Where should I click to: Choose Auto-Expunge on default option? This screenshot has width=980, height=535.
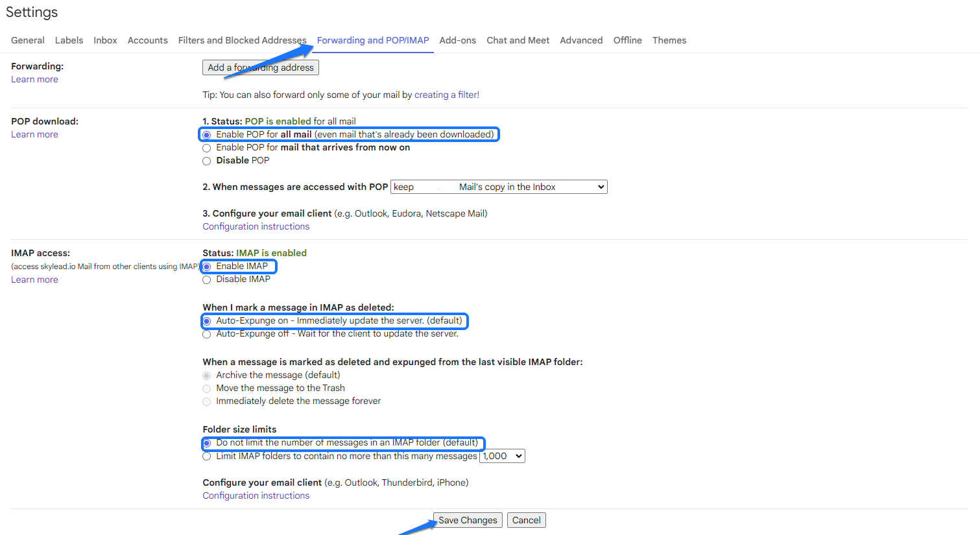tap(207, 321)
